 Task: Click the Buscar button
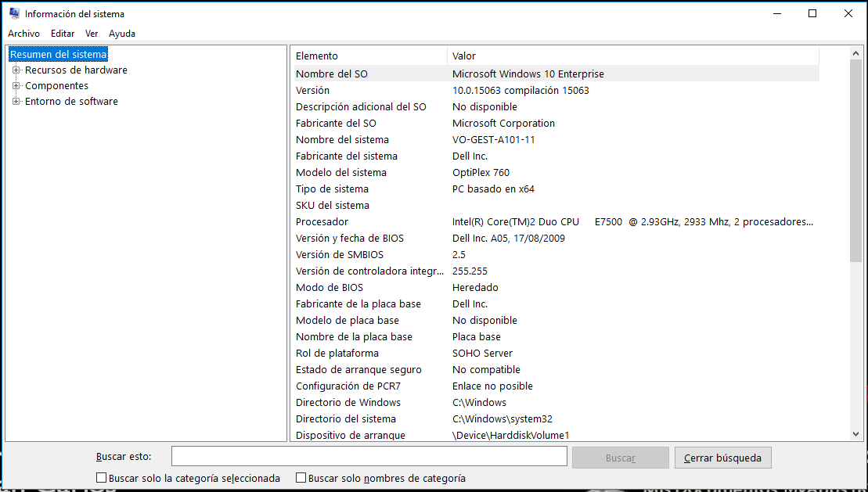(620, 458)
